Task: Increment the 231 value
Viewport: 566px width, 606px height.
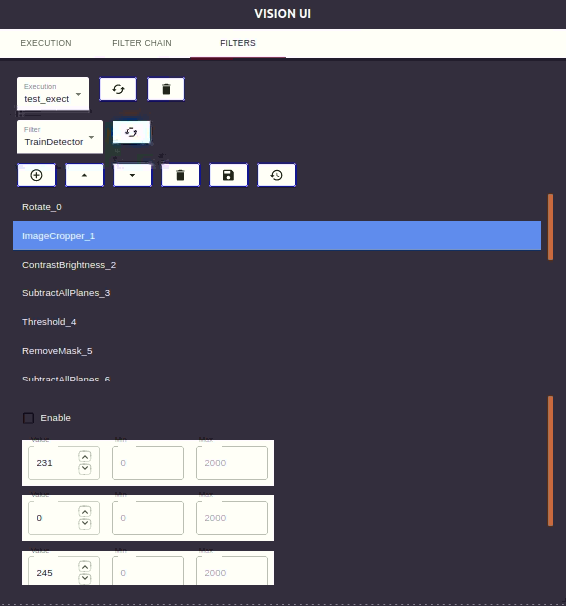Action: 85,457
